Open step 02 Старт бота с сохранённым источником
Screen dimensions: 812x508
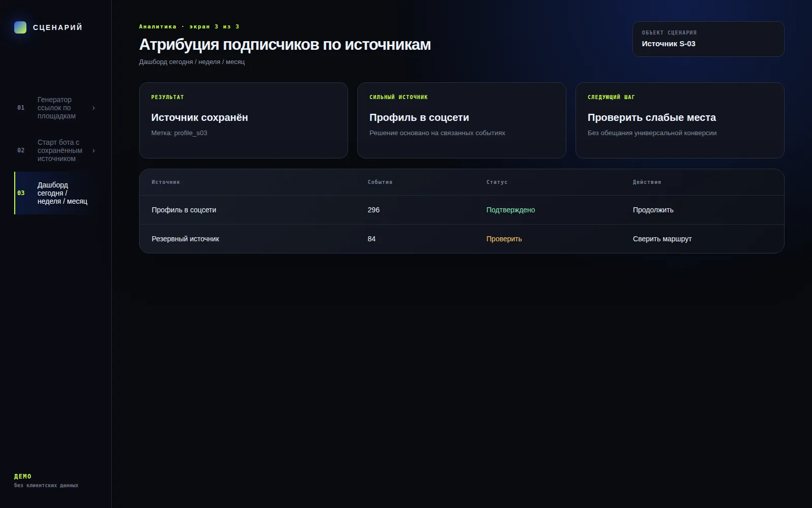(56, 150)
